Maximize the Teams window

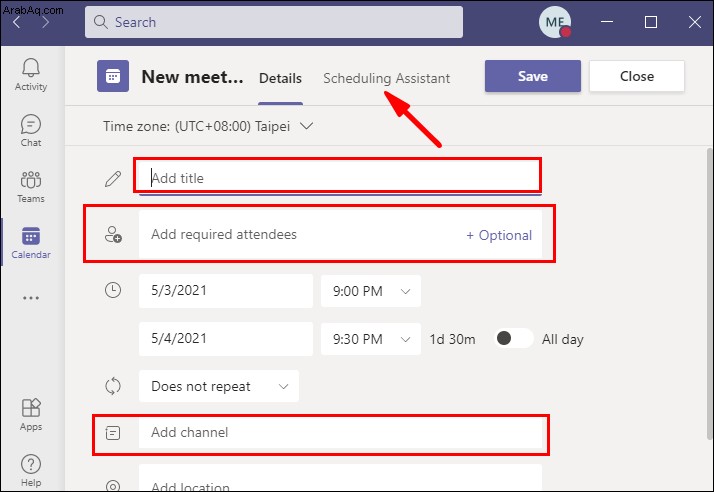point(651,21)
